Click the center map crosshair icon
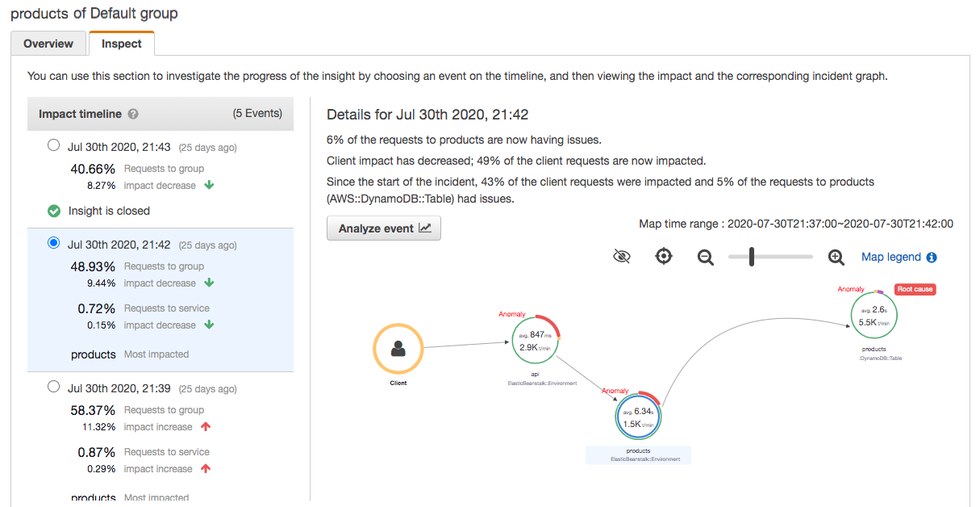The width and height of the screenshot is (980, 507). click(664, 257)
